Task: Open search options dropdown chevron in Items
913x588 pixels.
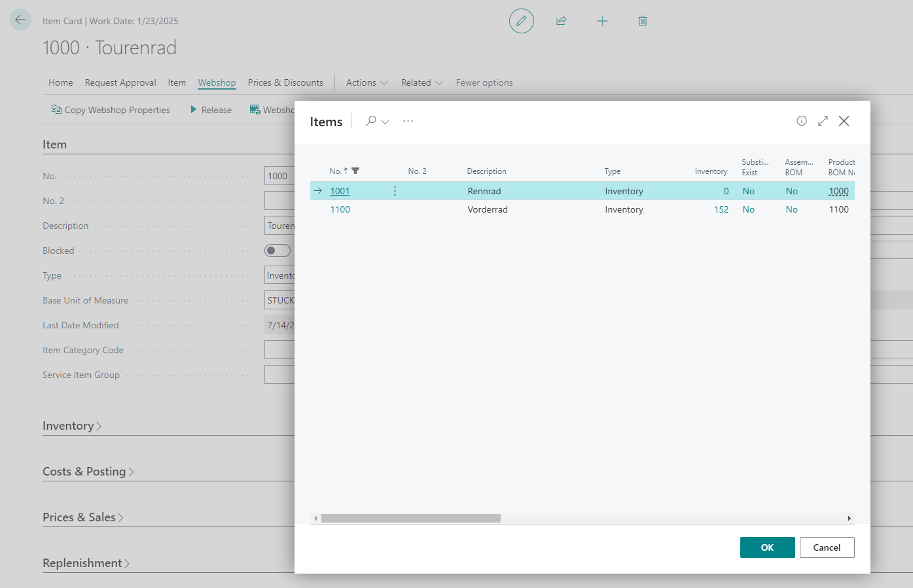Action: click(385, 122)
